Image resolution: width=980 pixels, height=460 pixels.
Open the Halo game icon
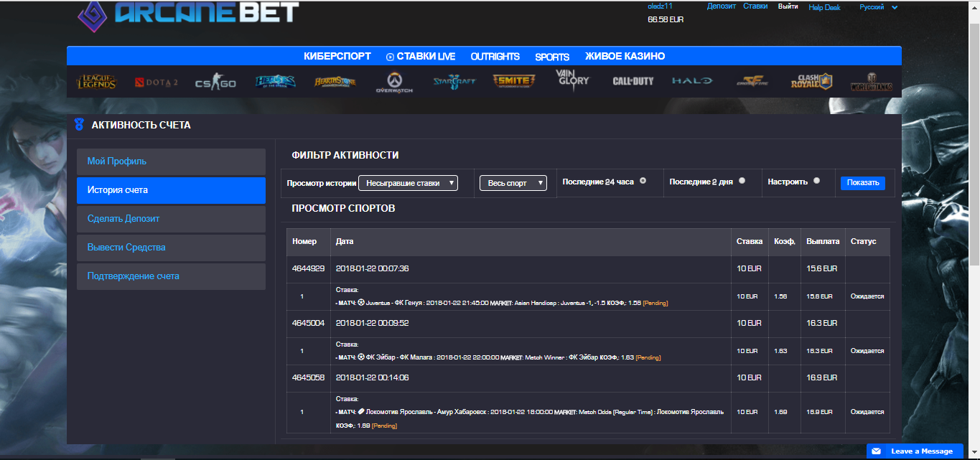tap(692, 81)
